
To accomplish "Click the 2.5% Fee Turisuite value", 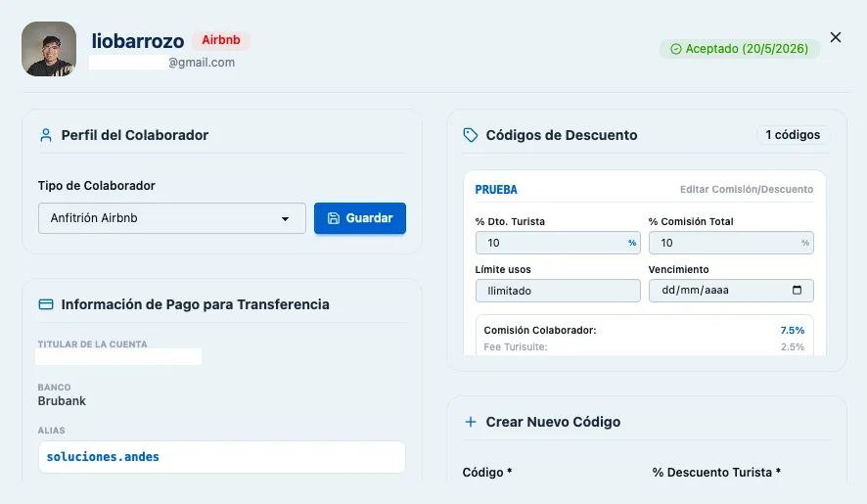I will click(793, 346).
